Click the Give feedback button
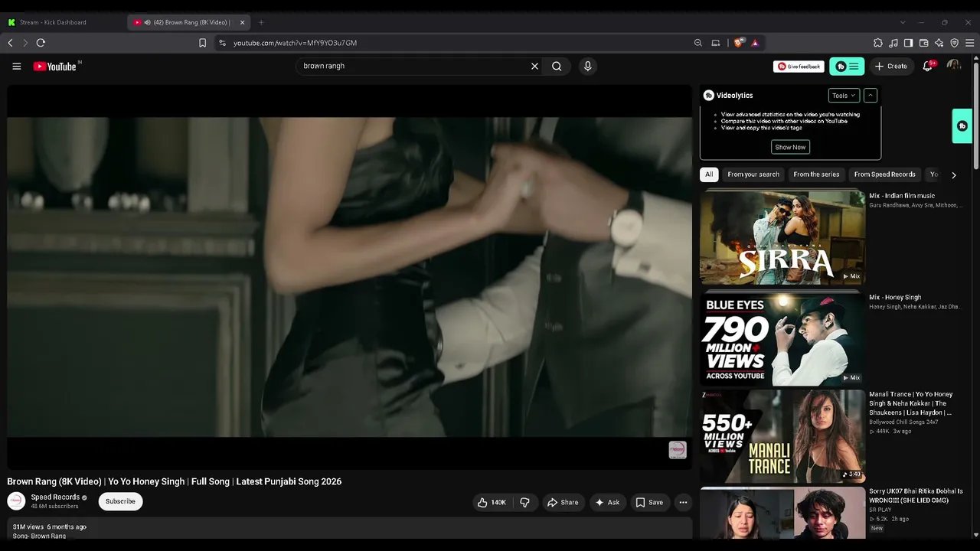 [x=799, y=67]
